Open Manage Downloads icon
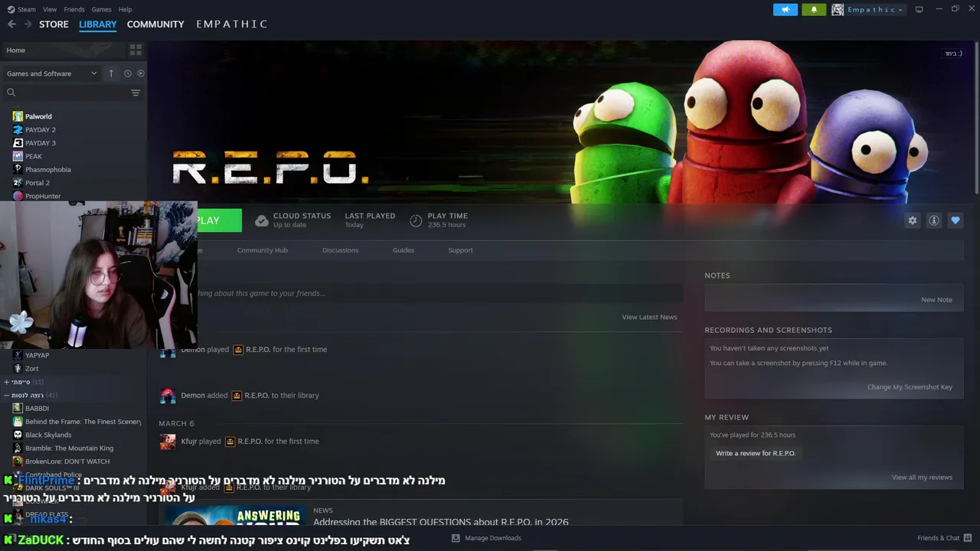 coord(456,538)
